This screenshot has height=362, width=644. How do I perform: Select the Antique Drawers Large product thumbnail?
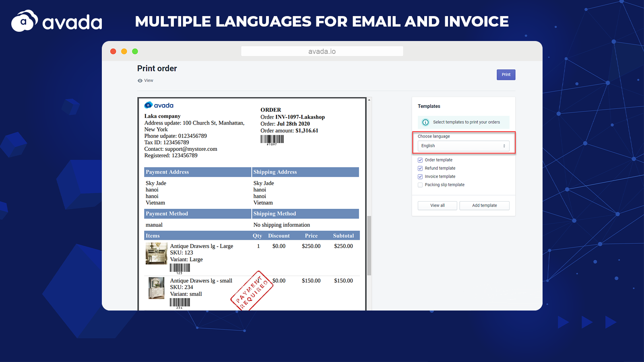[156, 253]
